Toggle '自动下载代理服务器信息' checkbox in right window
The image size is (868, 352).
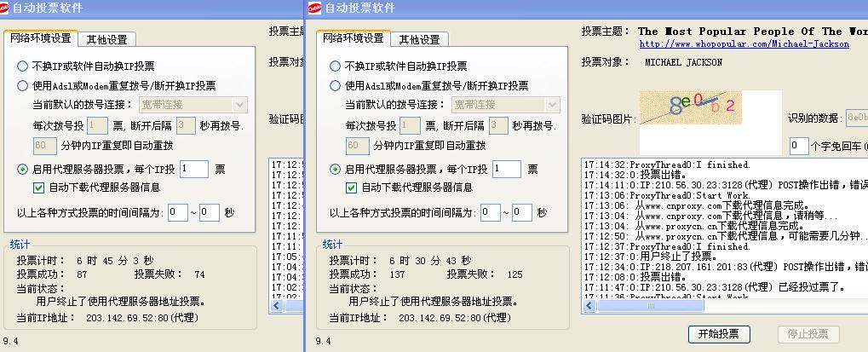pyautogui.click(x=351, y=188)
